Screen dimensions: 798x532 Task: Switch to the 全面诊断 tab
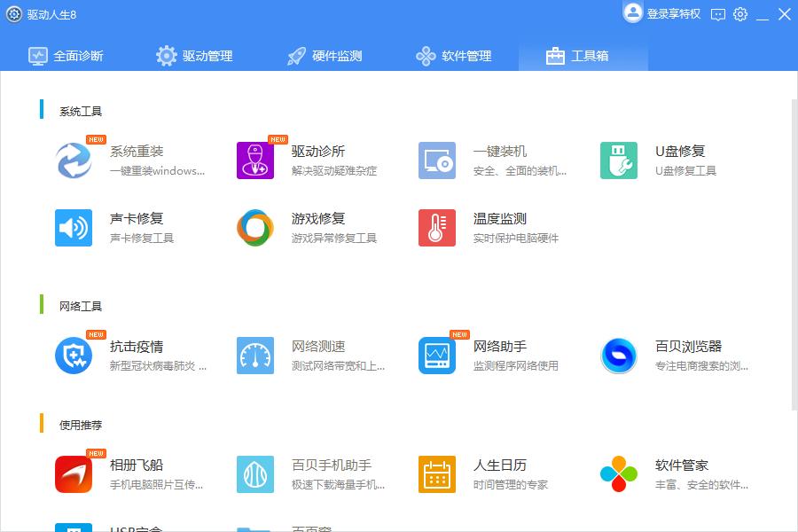point(66,56)
